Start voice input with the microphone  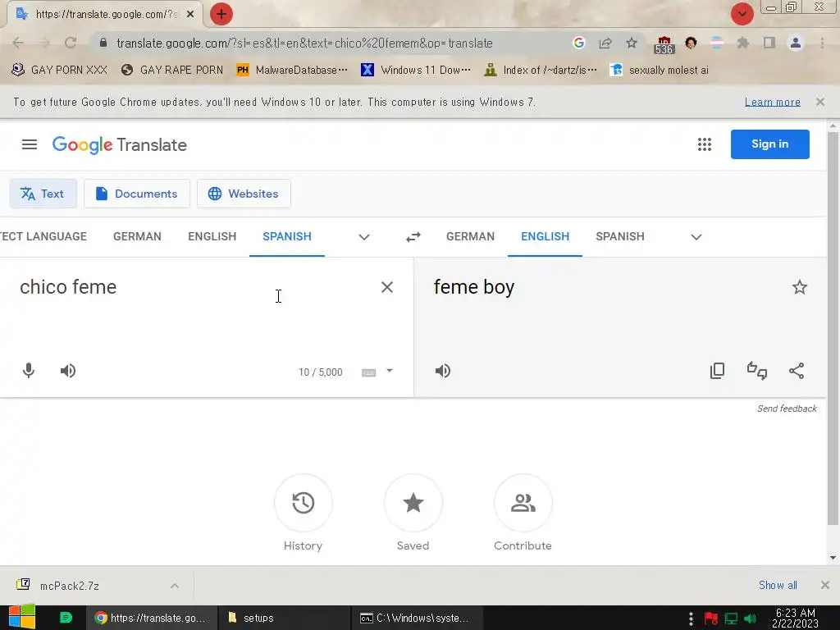click(x=29, y=371)
